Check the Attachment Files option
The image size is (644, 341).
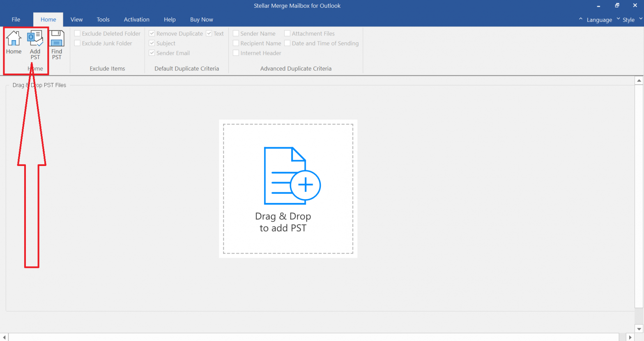tap(287, 33)
